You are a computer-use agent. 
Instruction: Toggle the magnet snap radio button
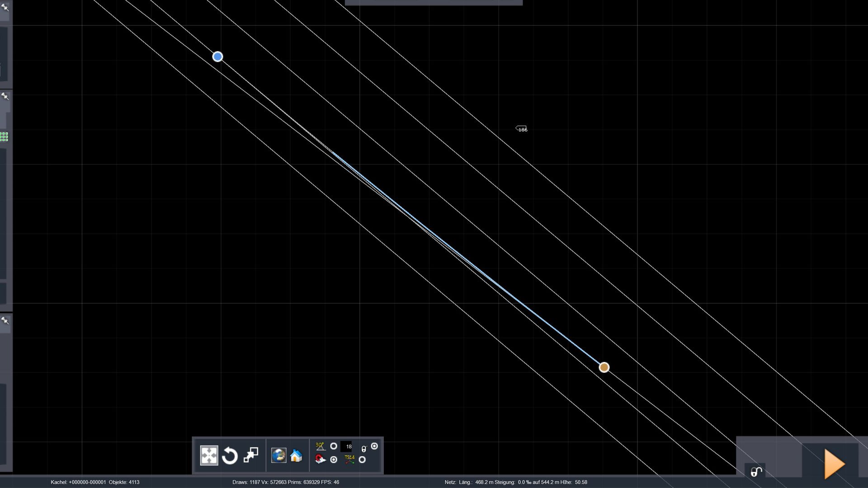tap(334, 460)
